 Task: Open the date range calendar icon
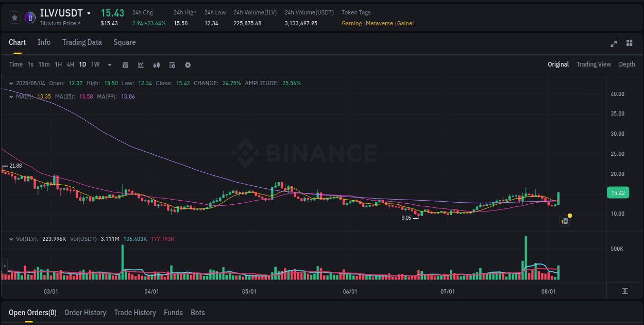[x=125, y=65]
